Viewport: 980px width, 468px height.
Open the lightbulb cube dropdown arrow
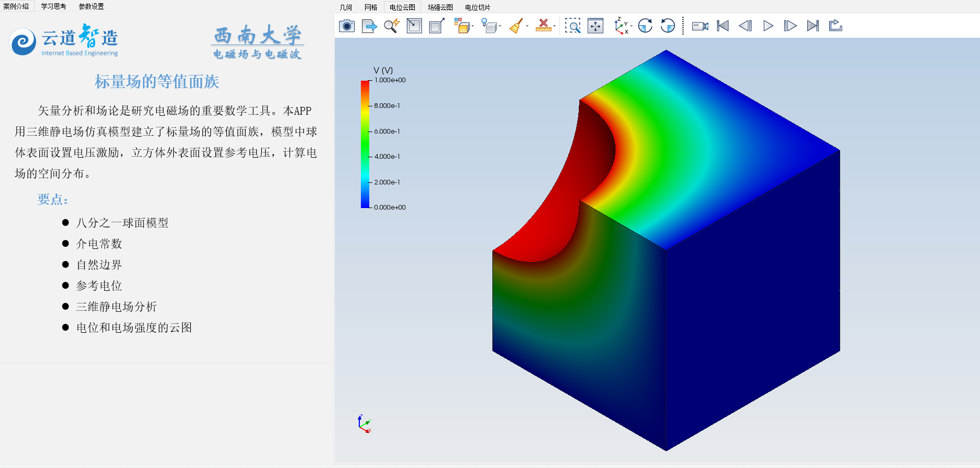(x=500, y=26)
